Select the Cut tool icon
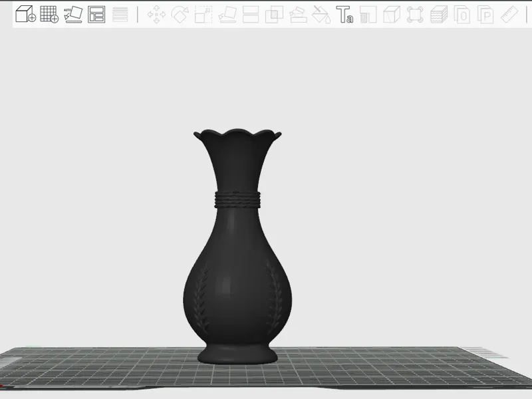 pos(251,14)
